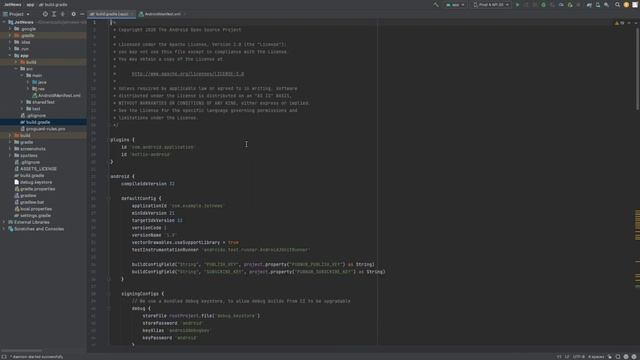Open Project panel gear options
The height and width of the screenshot is (360, 640).
[x=73, y=14]
